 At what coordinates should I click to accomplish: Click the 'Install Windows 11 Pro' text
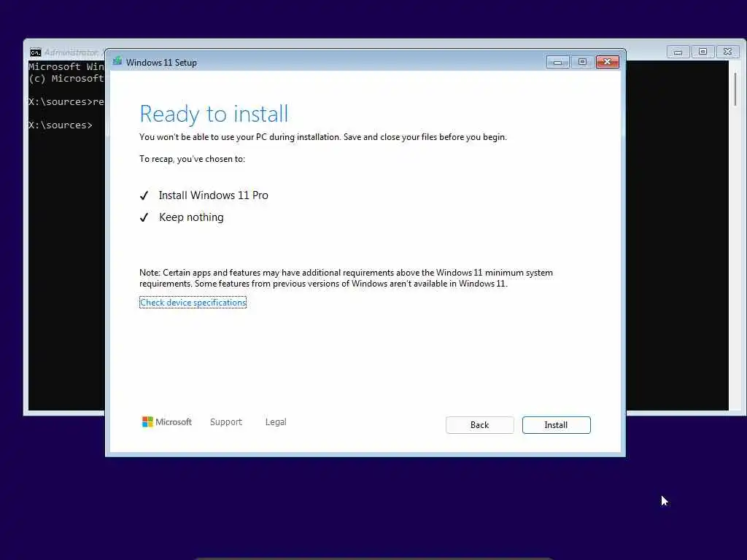pyautogui.click(x=214, y=195)
